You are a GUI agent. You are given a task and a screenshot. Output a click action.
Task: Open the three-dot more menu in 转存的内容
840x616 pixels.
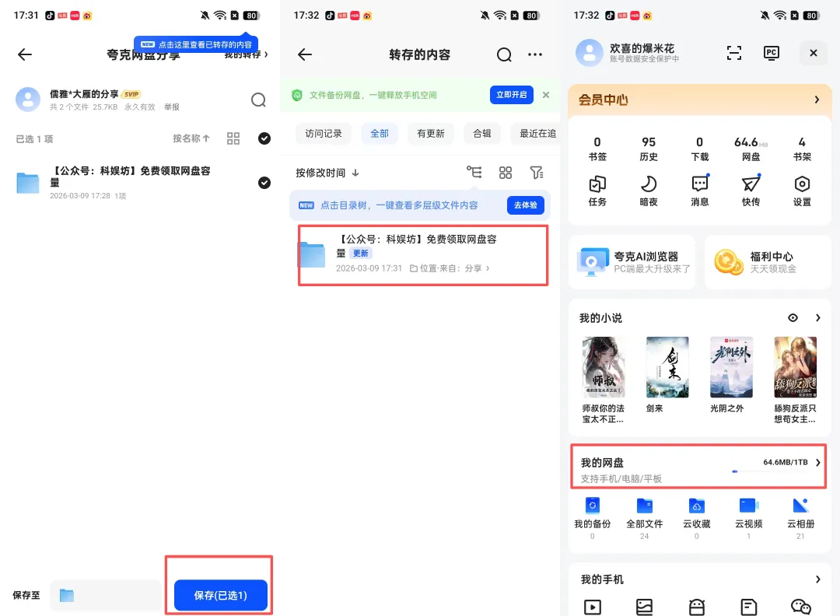(x=534, y=54)
